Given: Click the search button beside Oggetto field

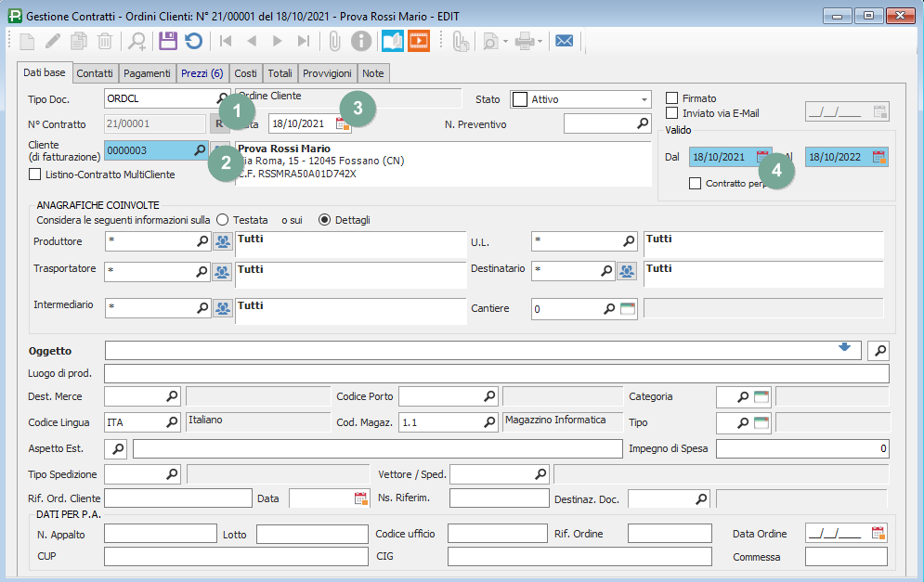Looking at the screenshot, I should 878,350.
